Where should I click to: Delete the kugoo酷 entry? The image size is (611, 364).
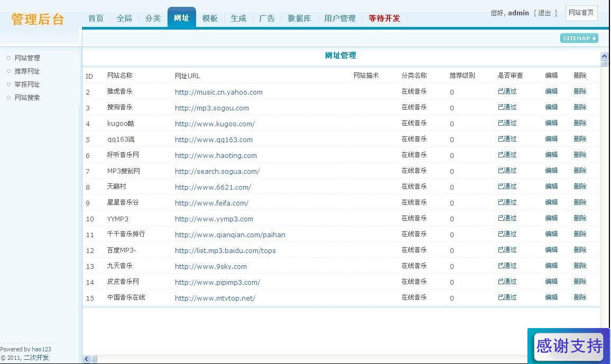580,123
